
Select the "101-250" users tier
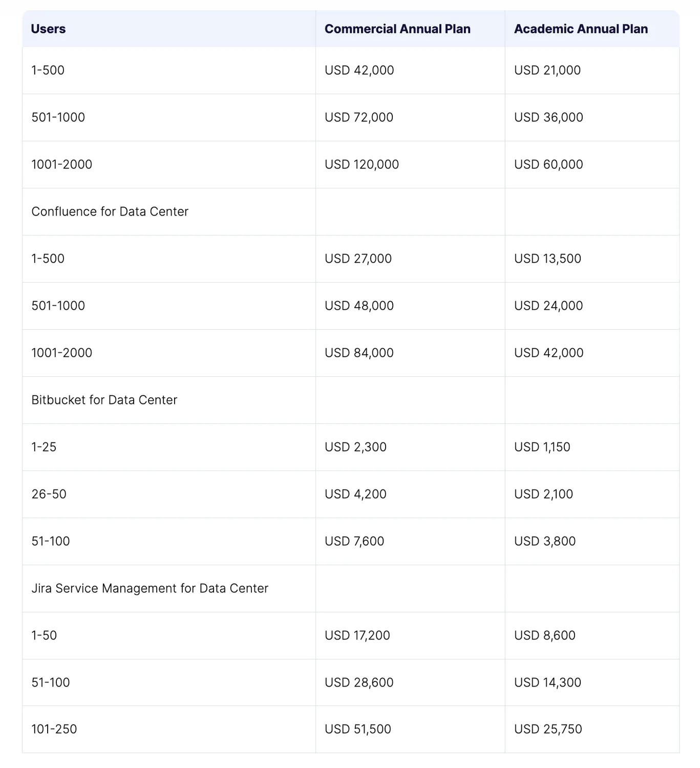tap(54, 729)
